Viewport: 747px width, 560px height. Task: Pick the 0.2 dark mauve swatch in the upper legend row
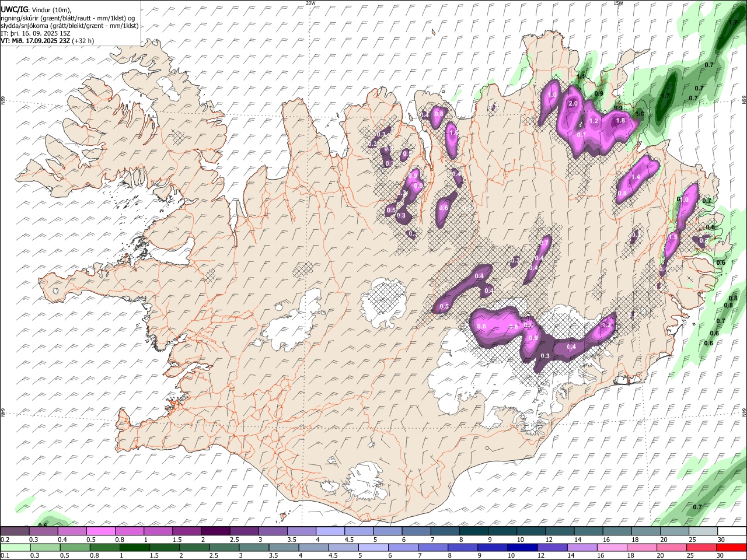tap(15, 531)
